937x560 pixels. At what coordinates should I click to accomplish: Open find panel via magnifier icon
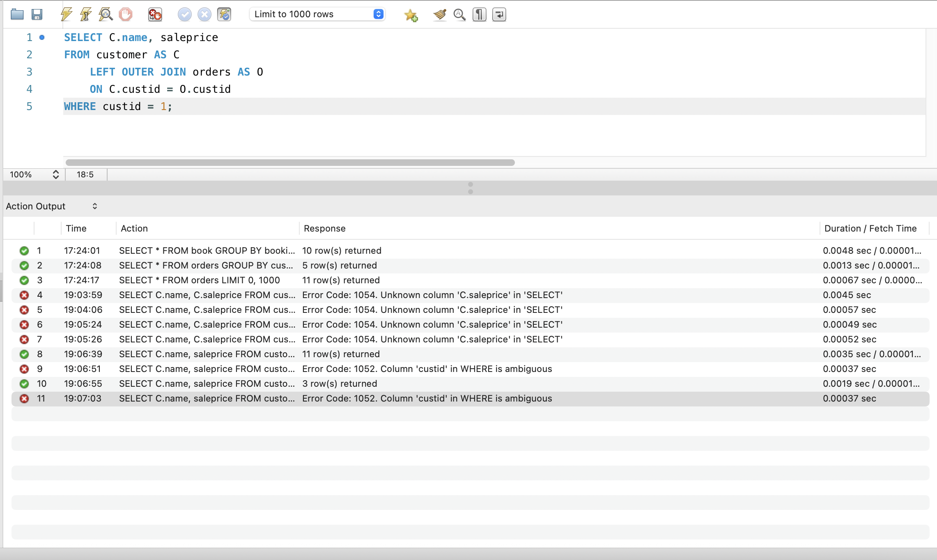coord(459,14)
